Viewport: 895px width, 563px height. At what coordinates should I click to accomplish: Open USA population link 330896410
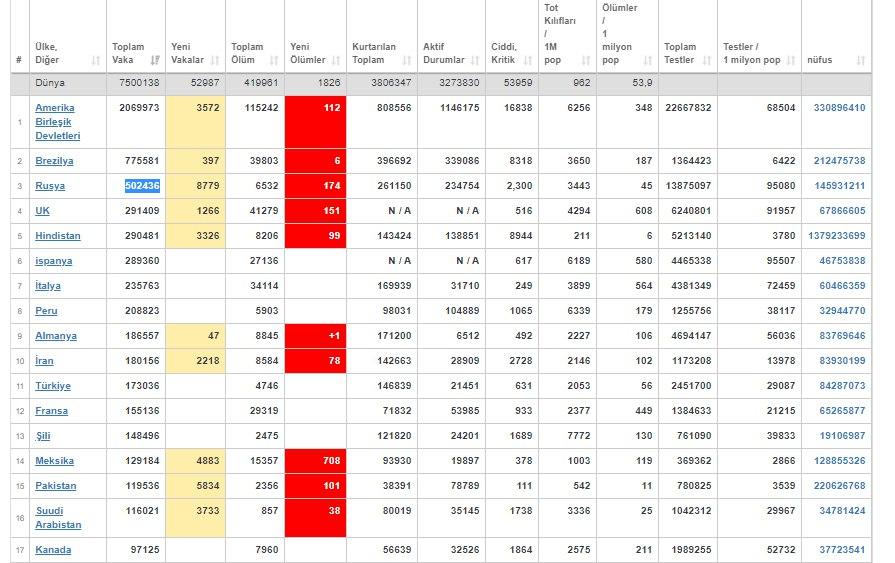pyautogui.click(x=839, y=108)
